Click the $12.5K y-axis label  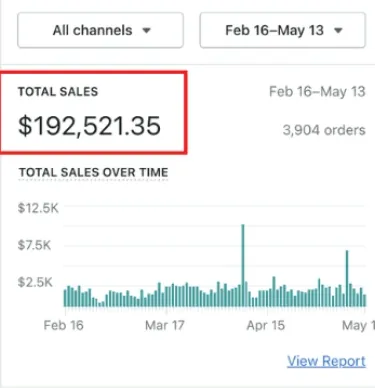point(38,208)
